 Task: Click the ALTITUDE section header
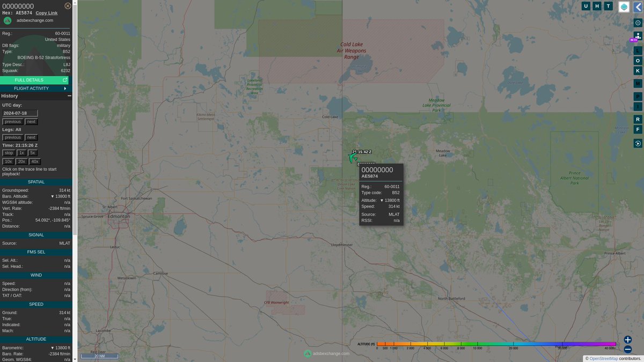36,339
